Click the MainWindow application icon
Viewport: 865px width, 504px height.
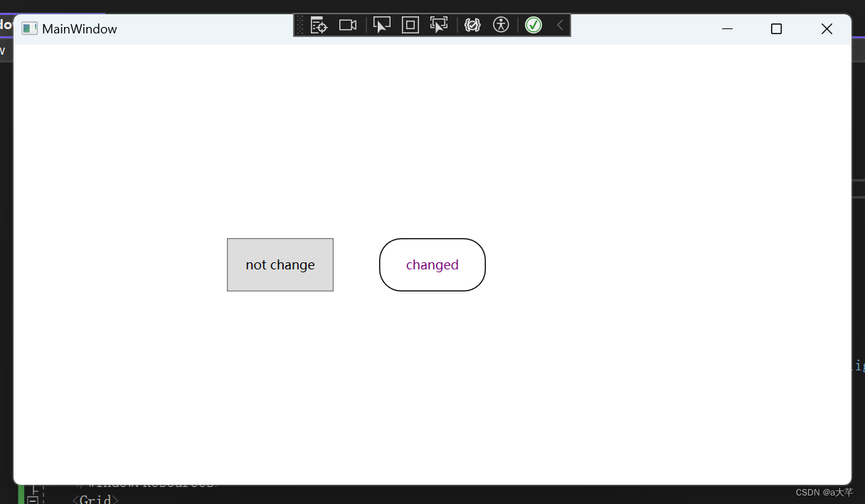point(28,28)
